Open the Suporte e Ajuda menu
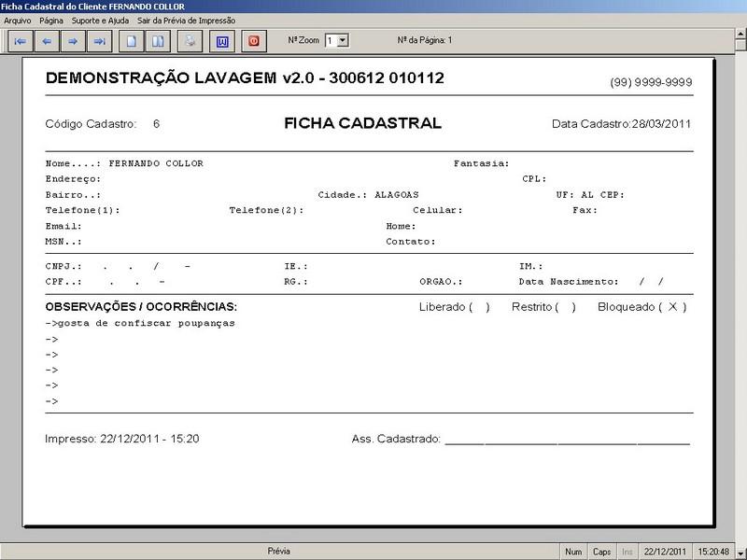This screenshot has height=560, width=747. [x=100, y=21]
